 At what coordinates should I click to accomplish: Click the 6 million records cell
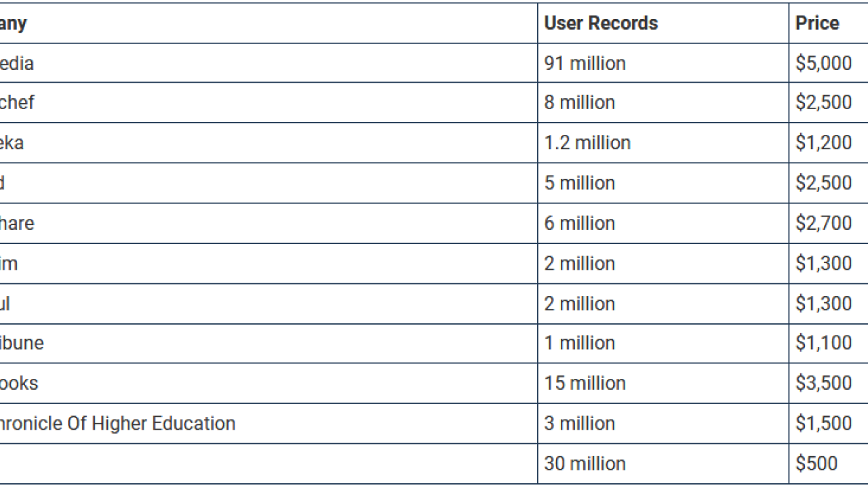click(579, 223)
